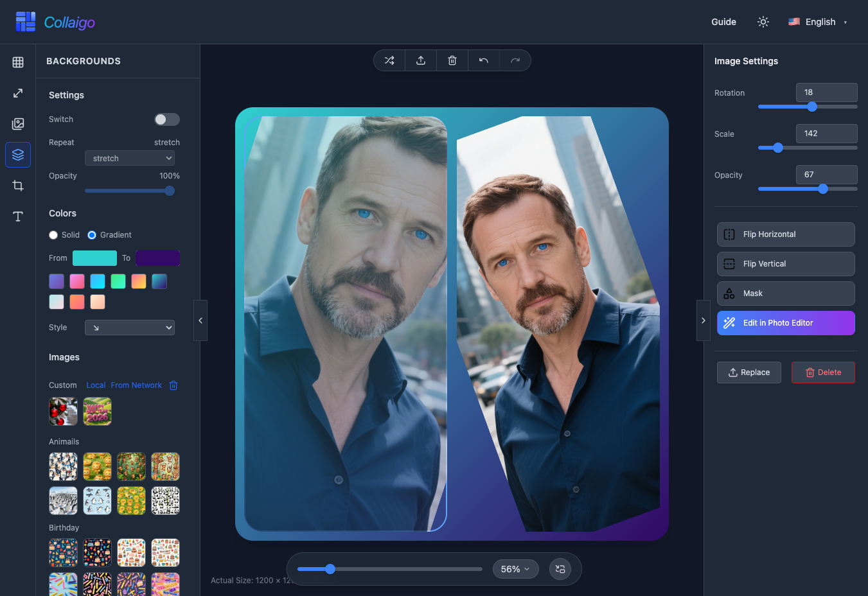This screenshot has height=596, width=868.
Task: Select the 2026 custom background thumbnail
Action: (x=98, y=411)
